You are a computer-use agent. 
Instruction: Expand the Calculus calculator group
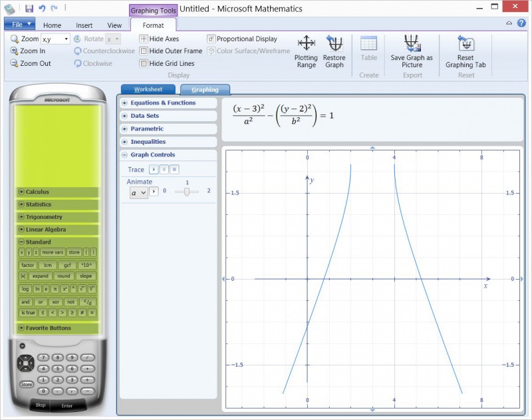[x=21, y=192]
